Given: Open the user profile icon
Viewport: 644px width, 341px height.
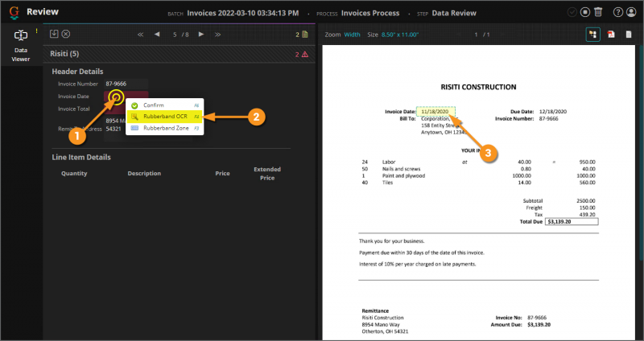Looking at the screenshot, I should (631, 12).
